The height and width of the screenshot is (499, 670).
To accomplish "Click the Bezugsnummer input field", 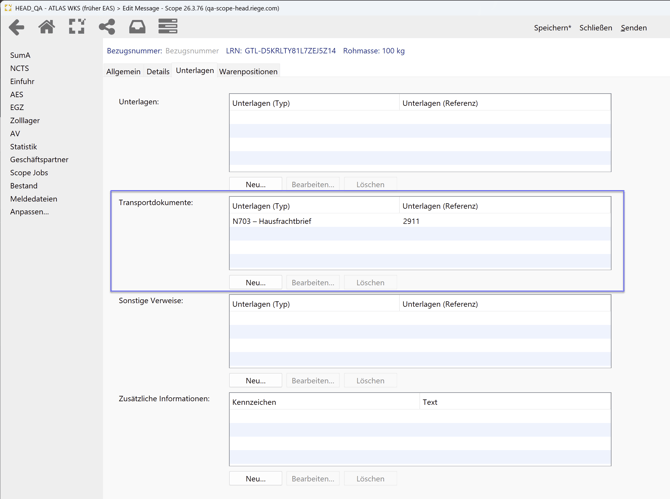I will 192,51.
